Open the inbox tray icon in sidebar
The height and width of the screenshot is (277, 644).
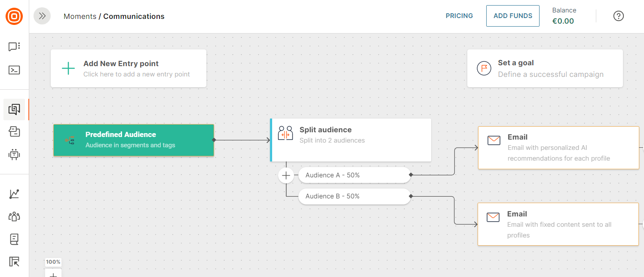[14, 132]
